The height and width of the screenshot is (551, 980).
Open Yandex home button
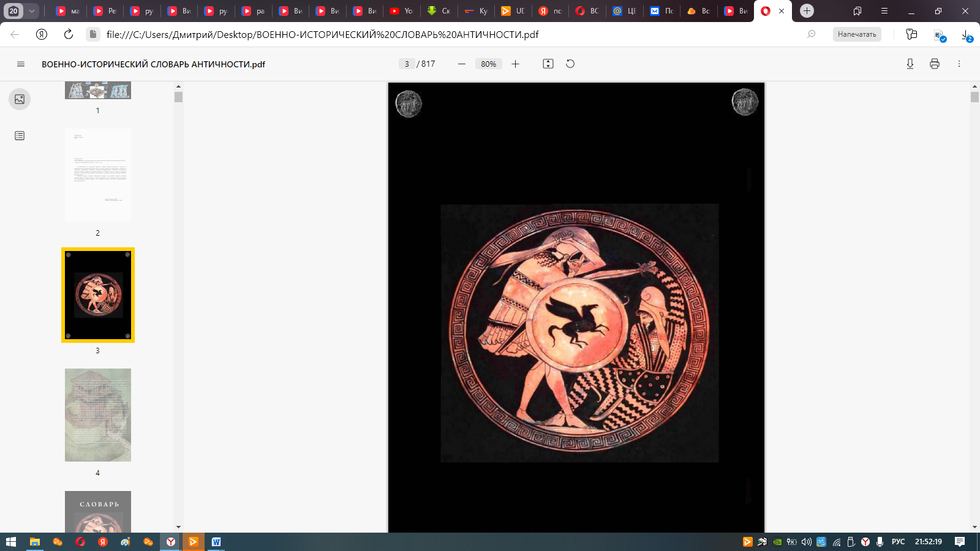(42, 34)
